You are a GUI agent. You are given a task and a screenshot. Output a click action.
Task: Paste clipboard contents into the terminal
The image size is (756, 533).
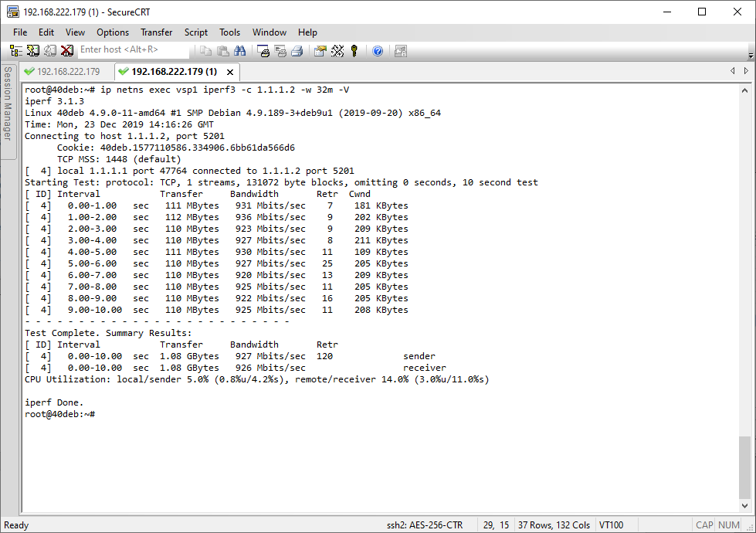pyautogui.click(x=222, y=50)
